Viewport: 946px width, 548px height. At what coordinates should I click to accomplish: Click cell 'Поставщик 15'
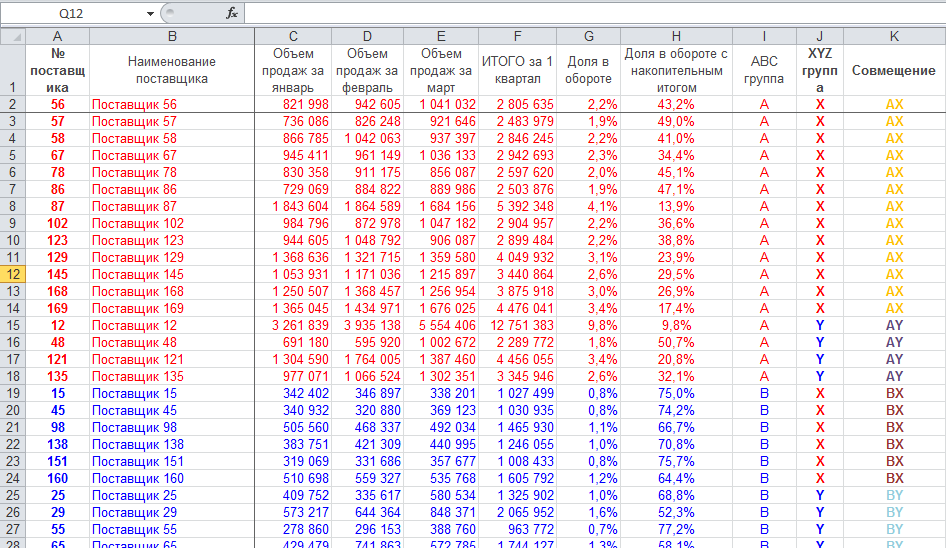pos(172,393)
